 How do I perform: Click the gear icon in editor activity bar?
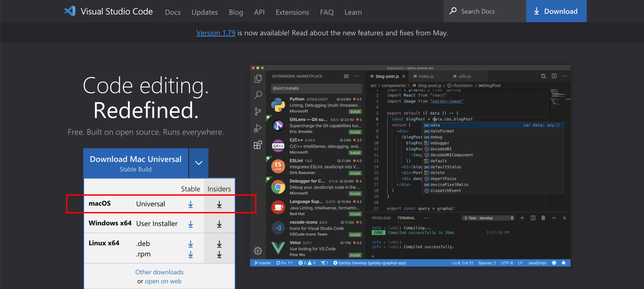(258, 250)
